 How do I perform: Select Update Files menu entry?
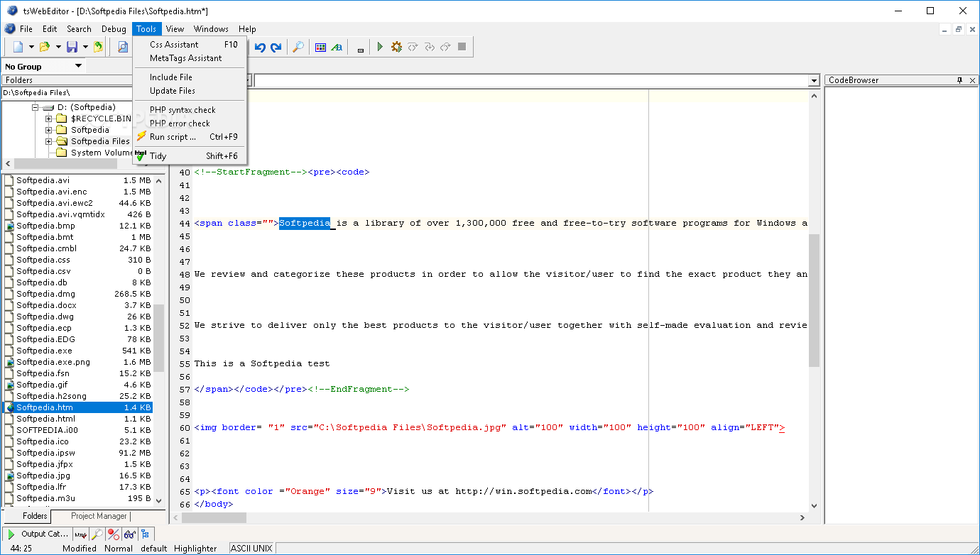click(x=190, y=91)
